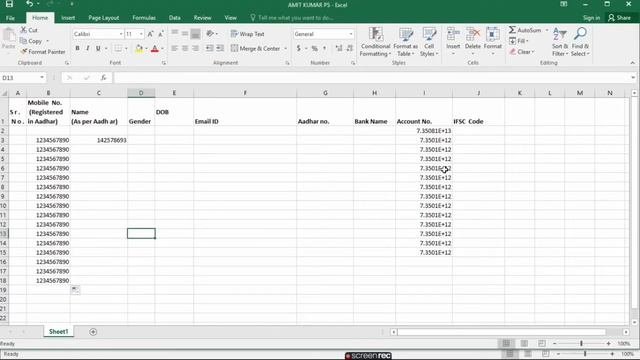The height and width of the screenshot is (360, 640).
Task: Open Merge & Center dropdown arrow
Action: [x=285, y=49]
